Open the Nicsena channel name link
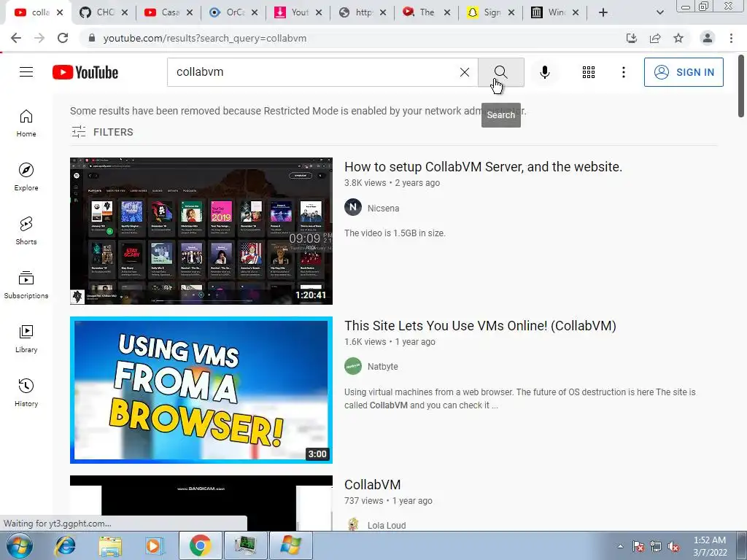Viewport: 747px width, 560px height. tap(384, 208)
